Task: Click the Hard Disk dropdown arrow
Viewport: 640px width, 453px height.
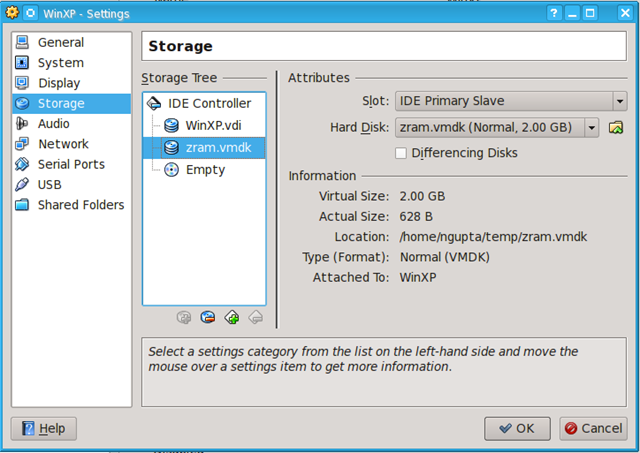Action: (x=591, y=128)
